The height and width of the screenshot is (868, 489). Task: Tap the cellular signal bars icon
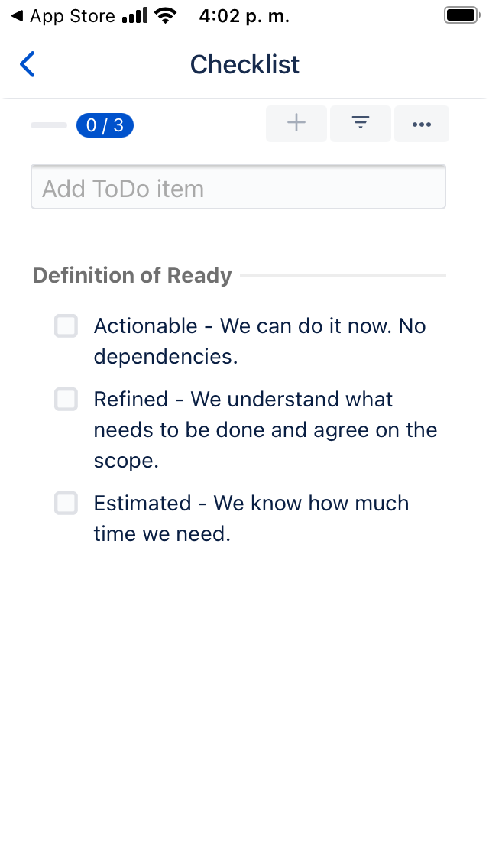tap(134, 16)
